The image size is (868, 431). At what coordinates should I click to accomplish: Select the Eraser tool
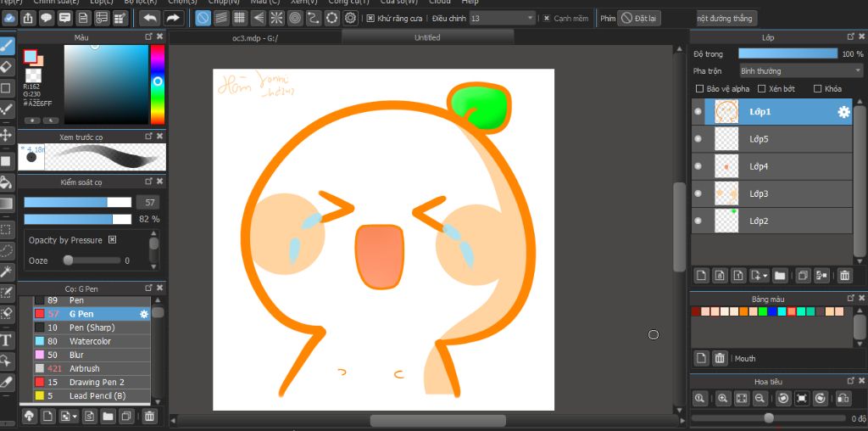coord(7,67)
